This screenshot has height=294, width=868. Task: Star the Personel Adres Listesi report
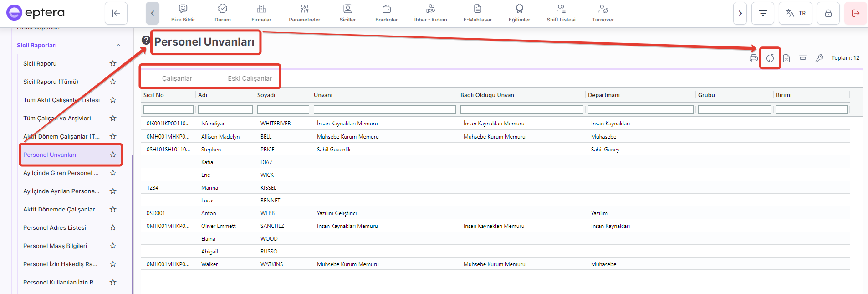(113, 228)
